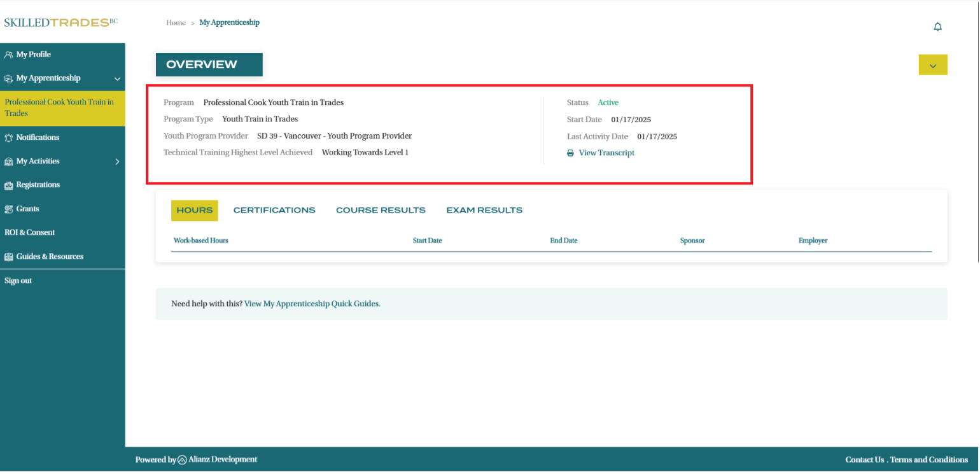Click the Guides & Resources icon
This screenshot has height=474, width=980.
(8, 257)
